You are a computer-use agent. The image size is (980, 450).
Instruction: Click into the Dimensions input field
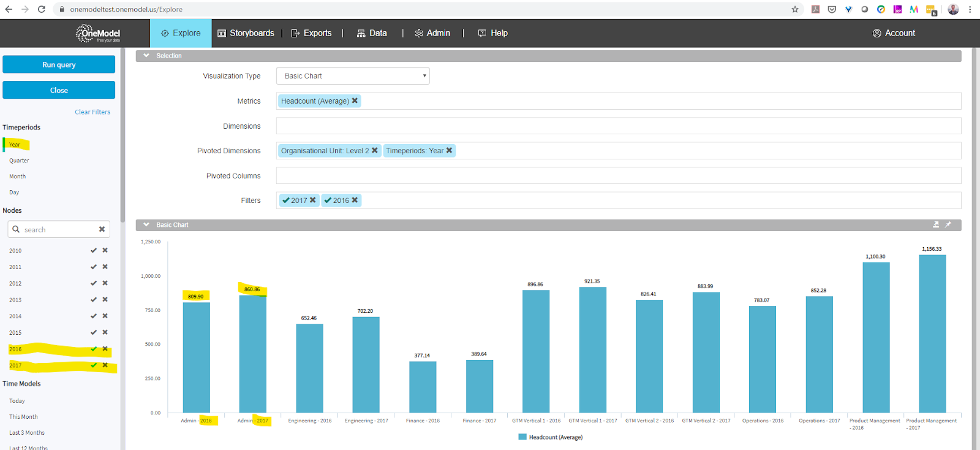coord(618,126)
